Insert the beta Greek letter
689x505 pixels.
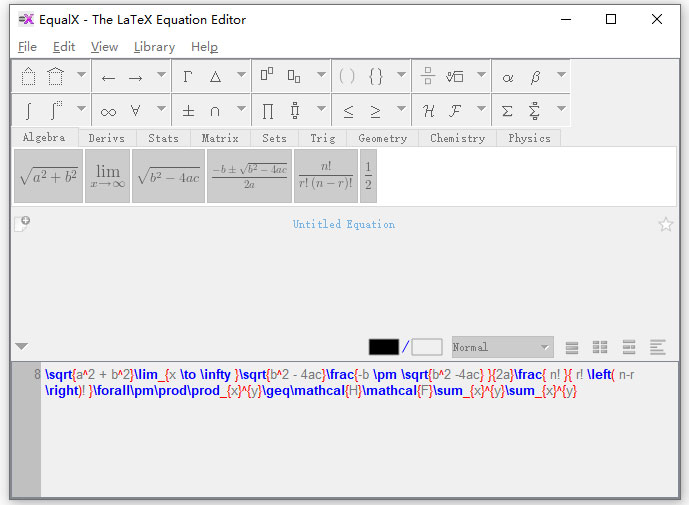pos(535,77)
